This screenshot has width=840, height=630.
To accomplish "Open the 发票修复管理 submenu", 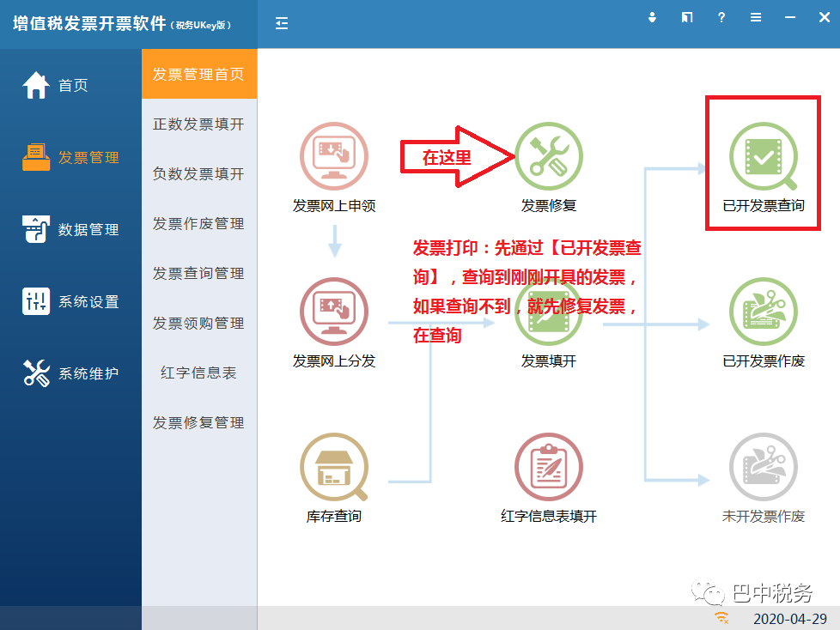I will coord(199,422).
